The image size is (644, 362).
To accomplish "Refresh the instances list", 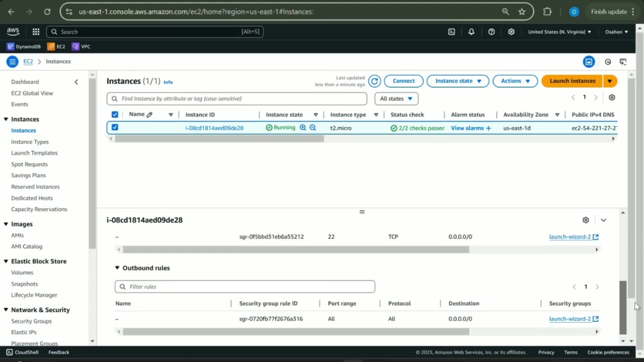I will coord(374,81).
